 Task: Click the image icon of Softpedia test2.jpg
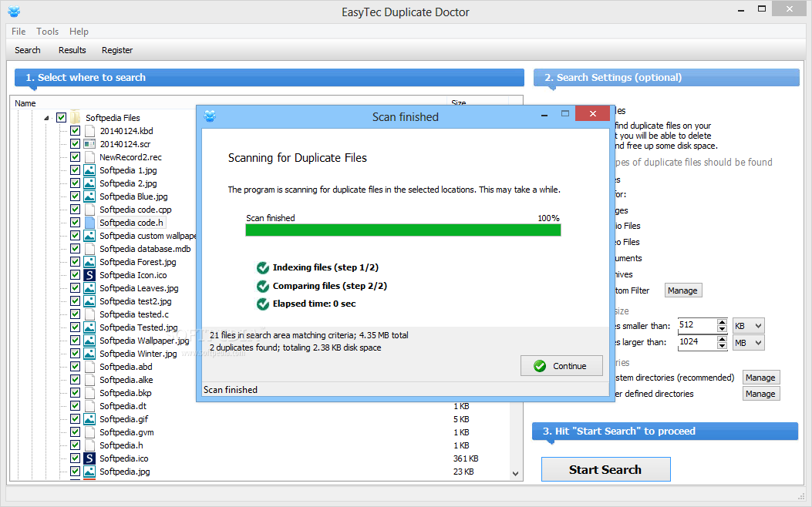coord(89,301)
